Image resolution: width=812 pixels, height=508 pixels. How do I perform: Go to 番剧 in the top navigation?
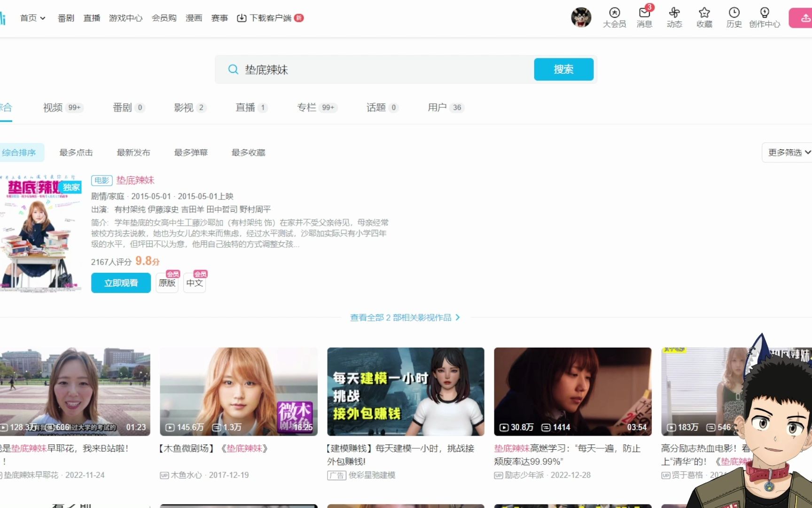66,18
